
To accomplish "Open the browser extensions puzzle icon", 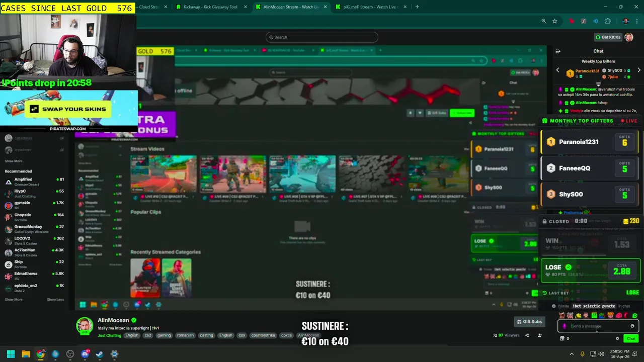I will [608, 21].
